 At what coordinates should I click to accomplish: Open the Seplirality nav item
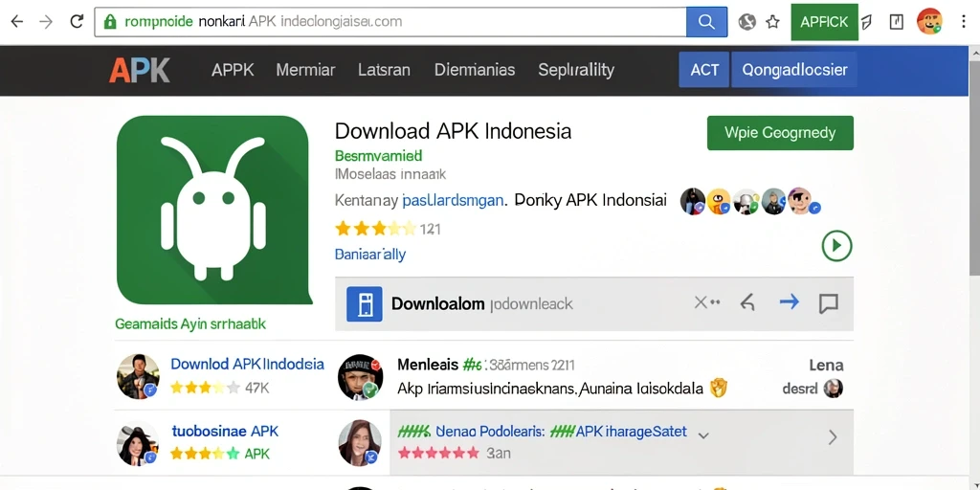575,70
